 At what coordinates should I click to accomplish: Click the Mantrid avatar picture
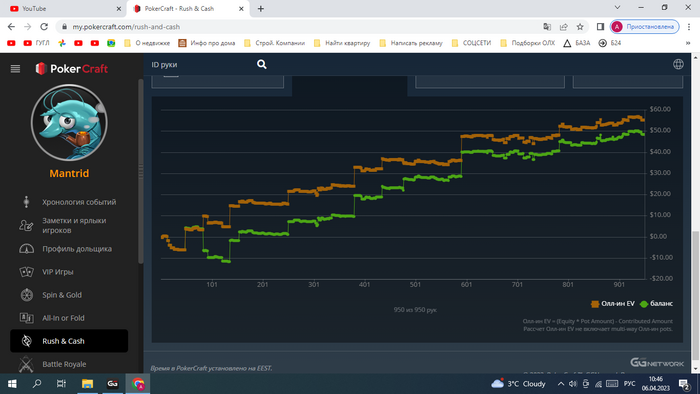[69, 123]
